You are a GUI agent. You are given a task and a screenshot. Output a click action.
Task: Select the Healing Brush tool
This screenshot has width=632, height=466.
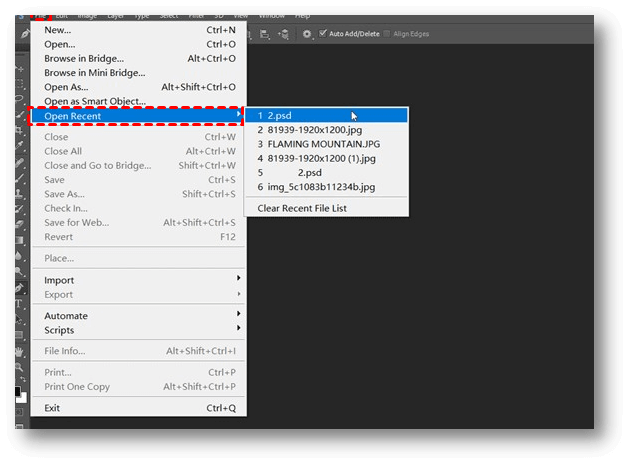(20, 163)
